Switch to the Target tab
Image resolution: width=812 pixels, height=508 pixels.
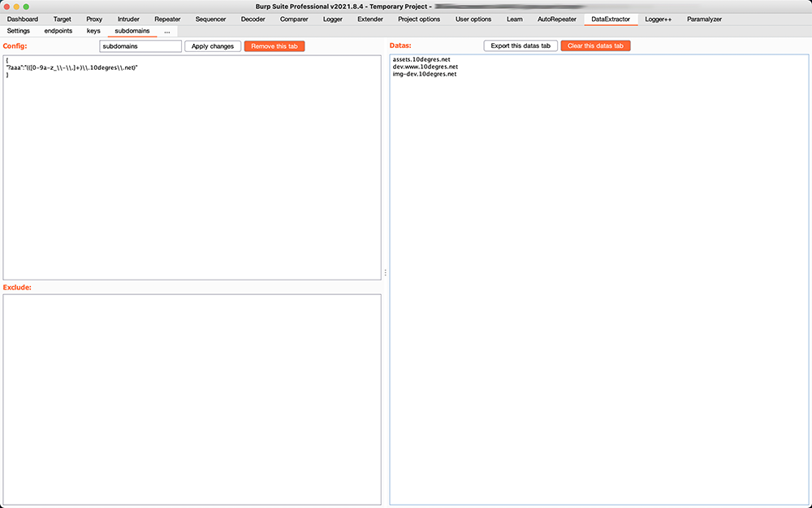(63, 20)
